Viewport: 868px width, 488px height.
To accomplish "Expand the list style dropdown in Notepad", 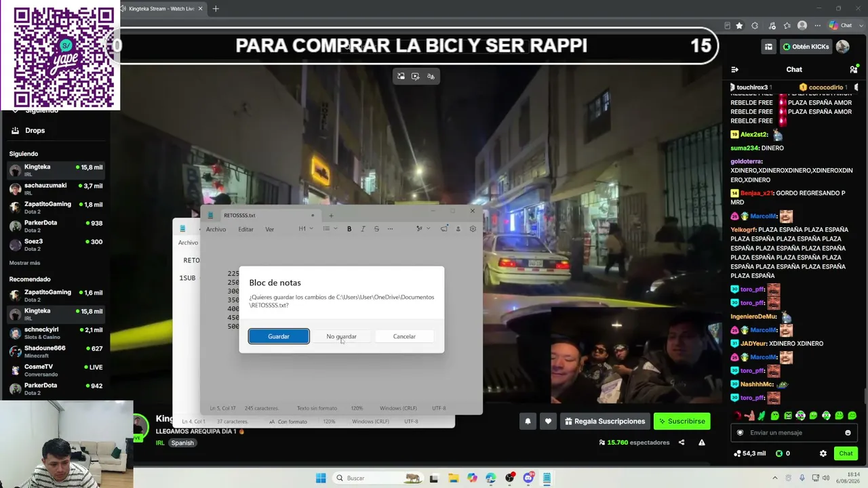I will click(x=330, y=228).
